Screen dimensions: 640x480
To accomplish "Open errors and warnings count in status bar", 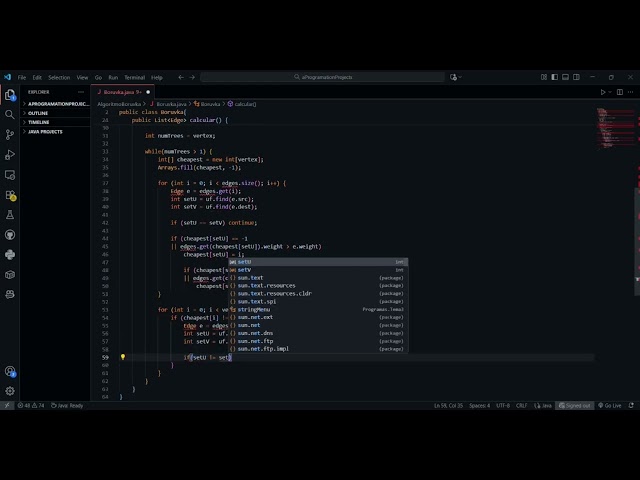I will pyautogui.click(x=31, y=406).
